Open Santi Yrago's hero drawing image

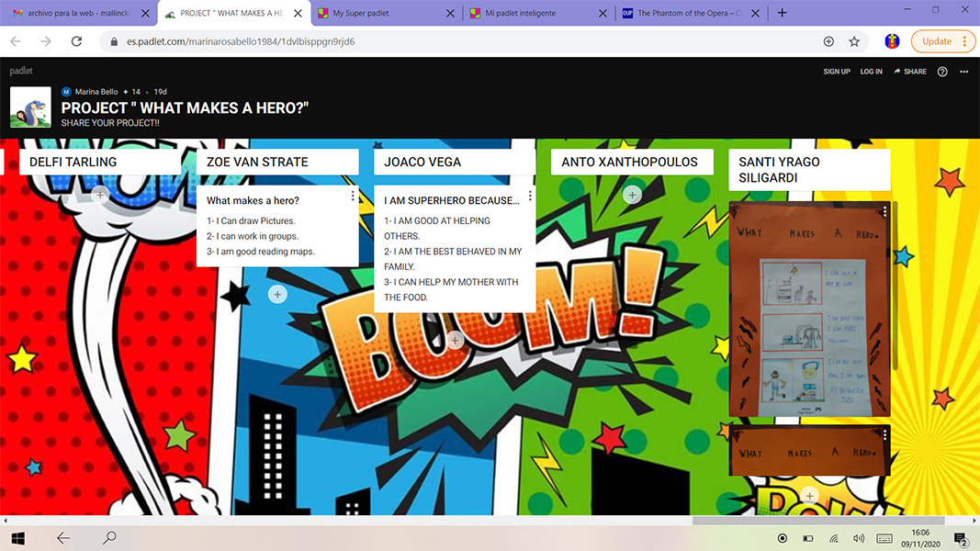pyautogui.click(x=809, y=309)
